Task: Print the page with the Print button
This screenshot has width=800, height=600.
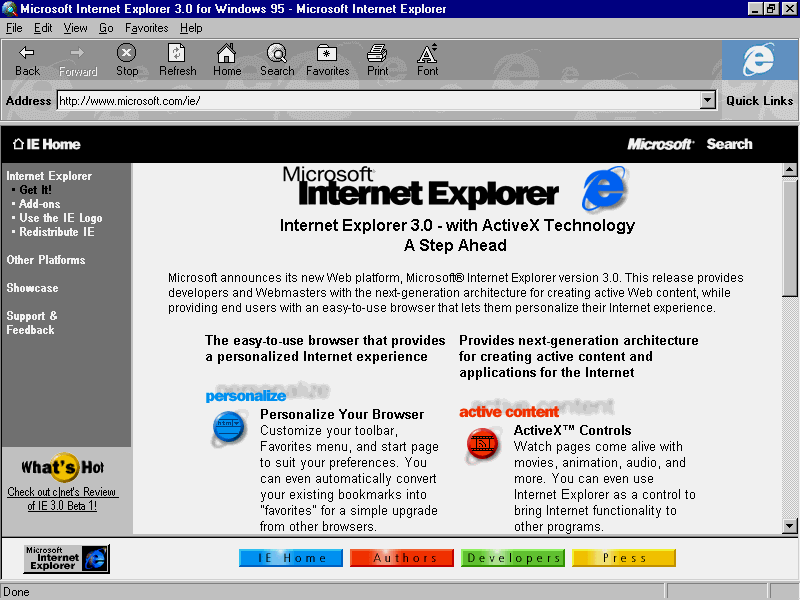Action: [x=378, y=61]
